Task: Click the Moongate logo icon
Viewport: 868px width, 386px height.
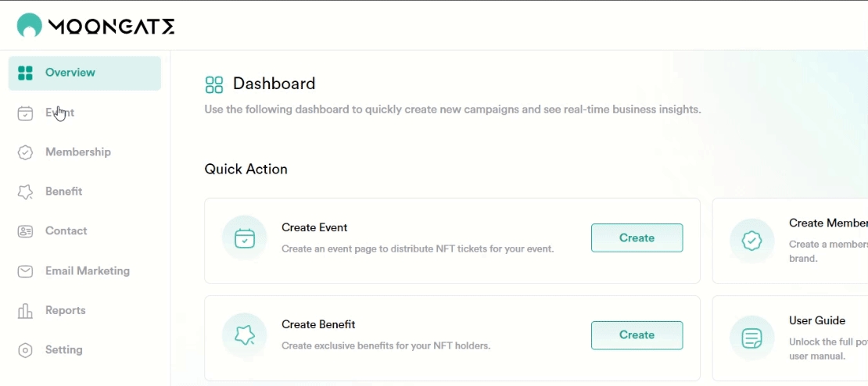Action: click(x=30, y=26)
